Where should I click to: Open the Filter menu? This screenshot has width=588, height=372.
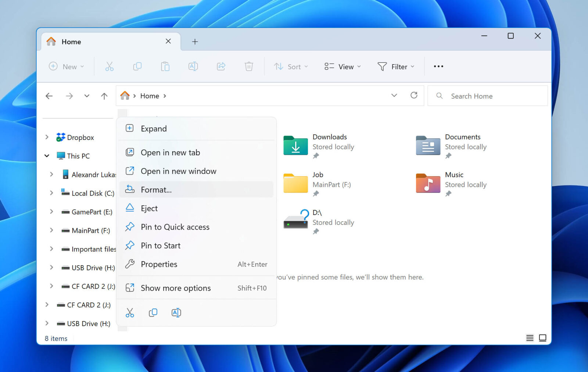pyautogui.click(x=396, y=67)
